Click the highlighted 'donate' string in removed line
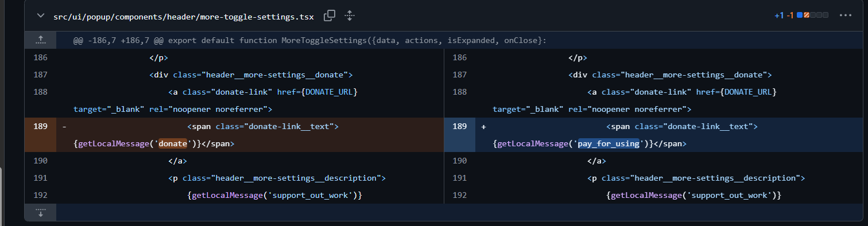The image size is (868, 226). (x=173, y=143)
